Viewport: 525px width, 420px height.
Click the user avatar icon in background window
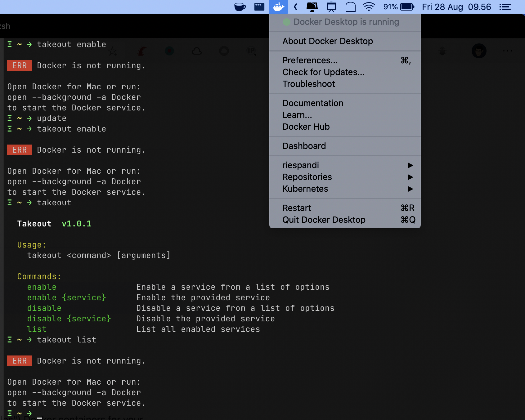pyautogui.click(x=479, y=51)
